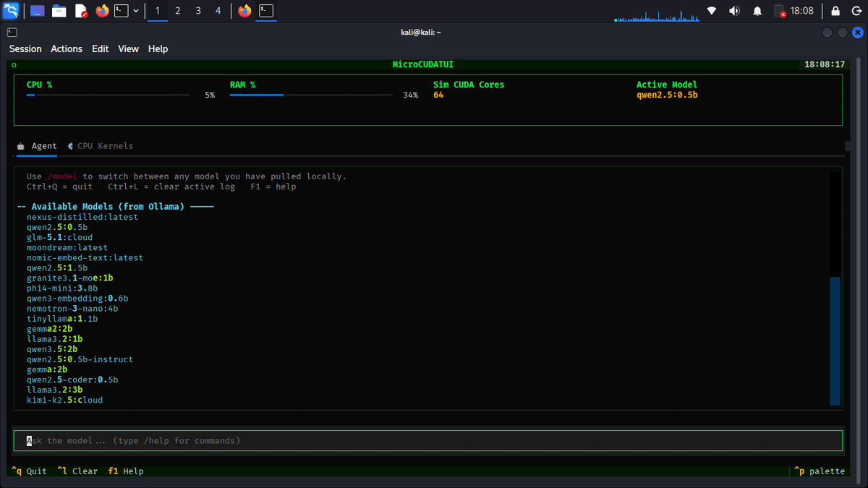This screenshot has height=488, width=868.
Task: Open the notifications bell icon
Action: click(757, 11)
